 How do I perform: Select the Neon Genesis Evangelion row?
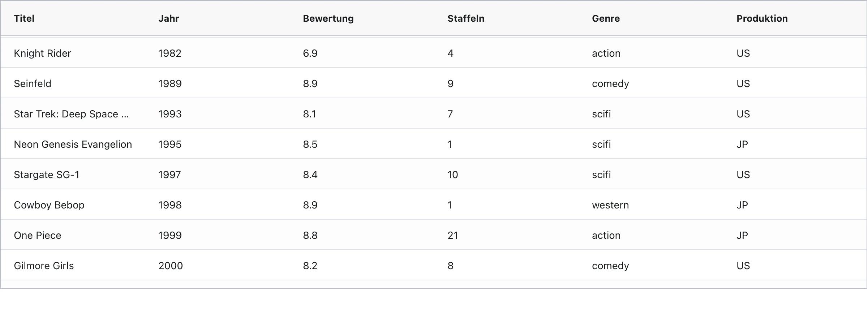73,144
